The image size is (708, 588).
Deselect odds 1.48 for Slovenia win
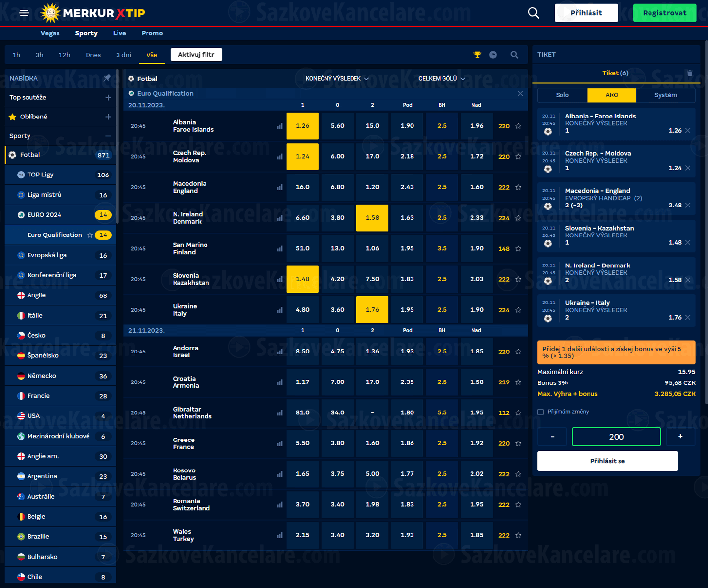pyautogui.click(x=302, y=279)
